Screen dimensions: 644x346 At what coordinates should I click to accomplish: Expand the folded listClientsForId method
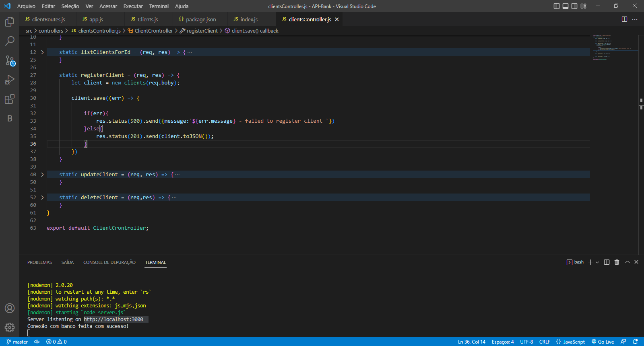click(42, 52)
